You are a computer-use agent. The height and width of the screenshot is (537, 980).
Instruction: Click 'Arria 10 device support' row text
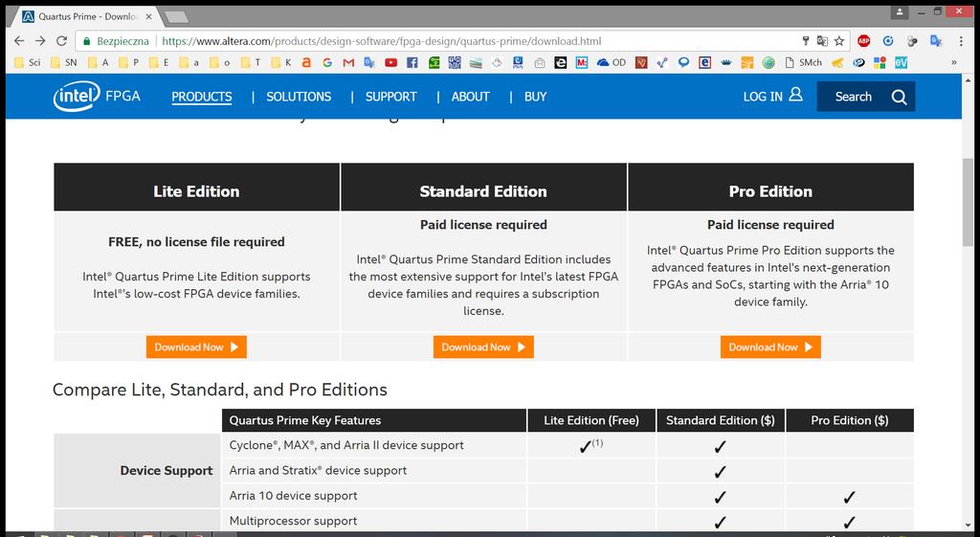coord(293,496)
